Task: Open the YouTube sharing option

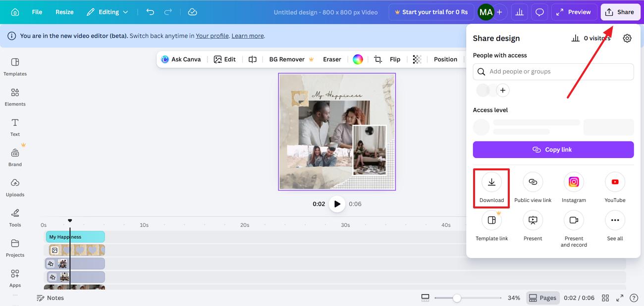Action: [x=615, y=182]
